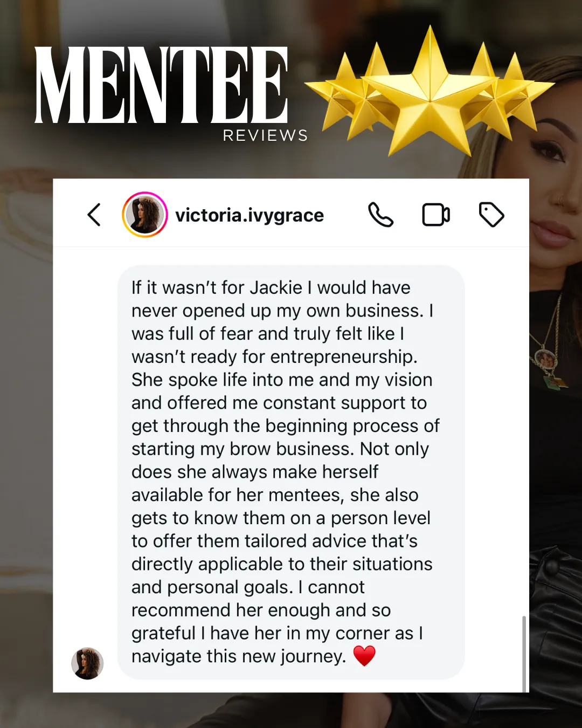Click the rightmost gold star
The height and width of the screenshot is (728, 582).
pyautogui.click(x=520, y=94)
